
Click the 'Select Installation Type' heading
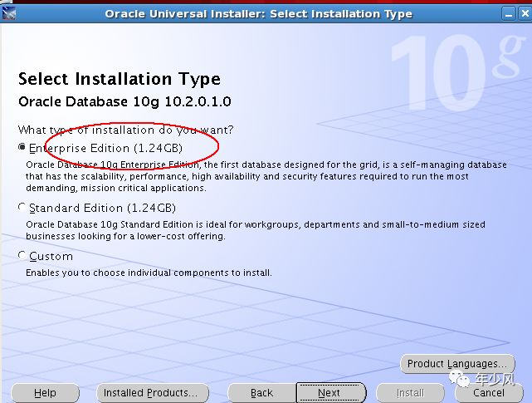(120, 79)
